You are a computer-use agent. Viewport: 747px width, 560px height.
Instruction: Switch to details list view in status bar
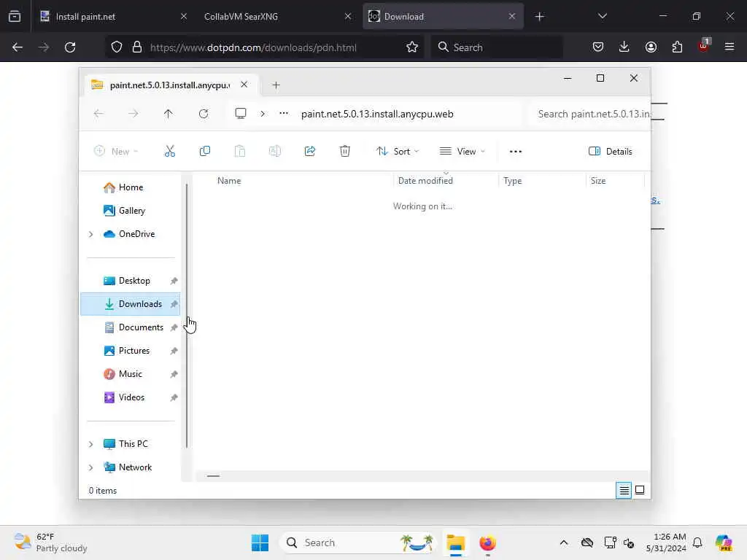click(624, 490)
